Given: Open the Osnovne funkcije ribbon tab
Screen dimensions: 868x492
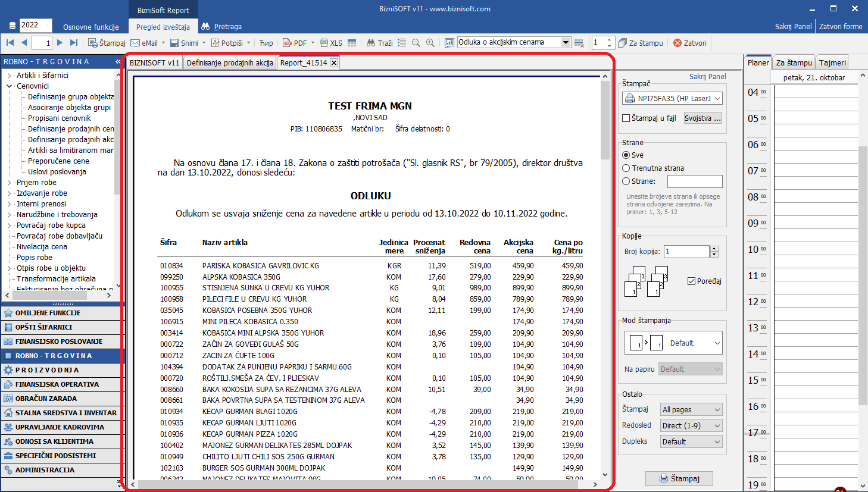Looking at the screenshot, I should [91, 27].
